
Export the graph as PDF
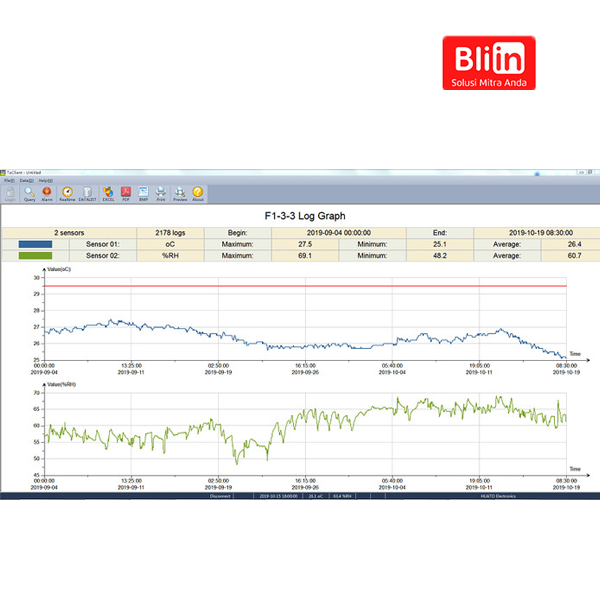126,192
